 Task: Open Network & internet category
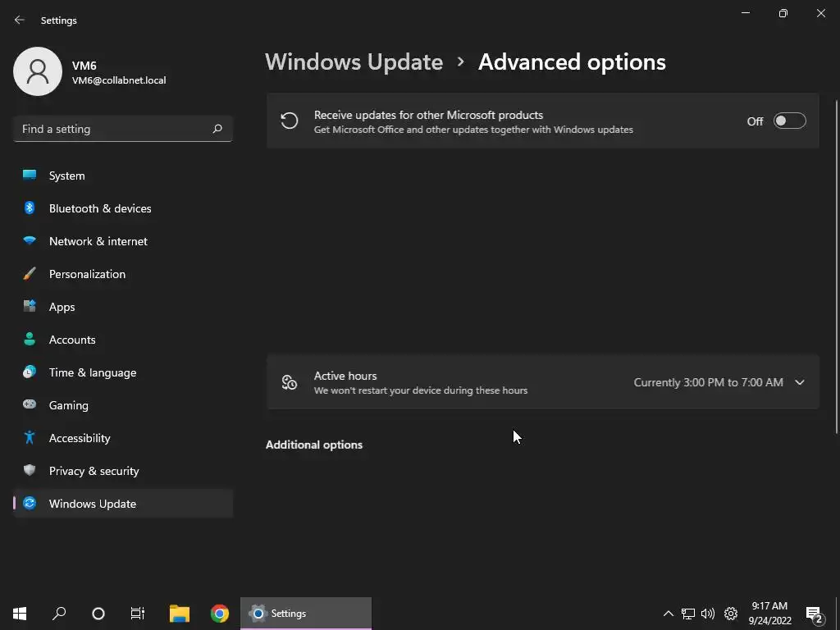coord(123,241)
